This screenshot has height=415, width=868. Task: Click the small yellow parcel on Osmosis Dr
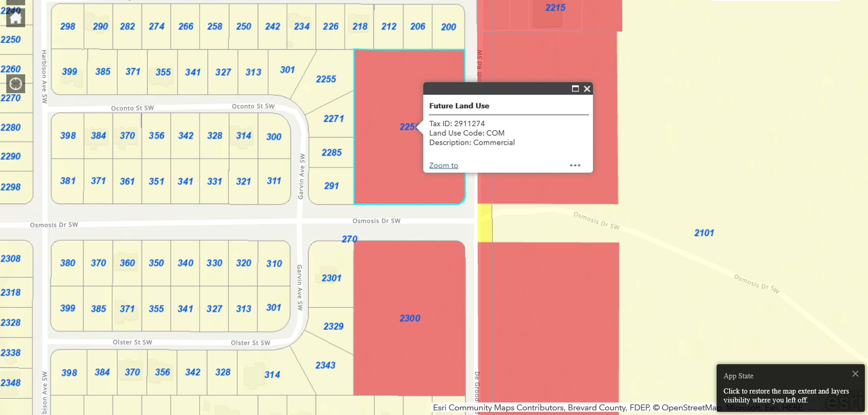pos(485,223)
